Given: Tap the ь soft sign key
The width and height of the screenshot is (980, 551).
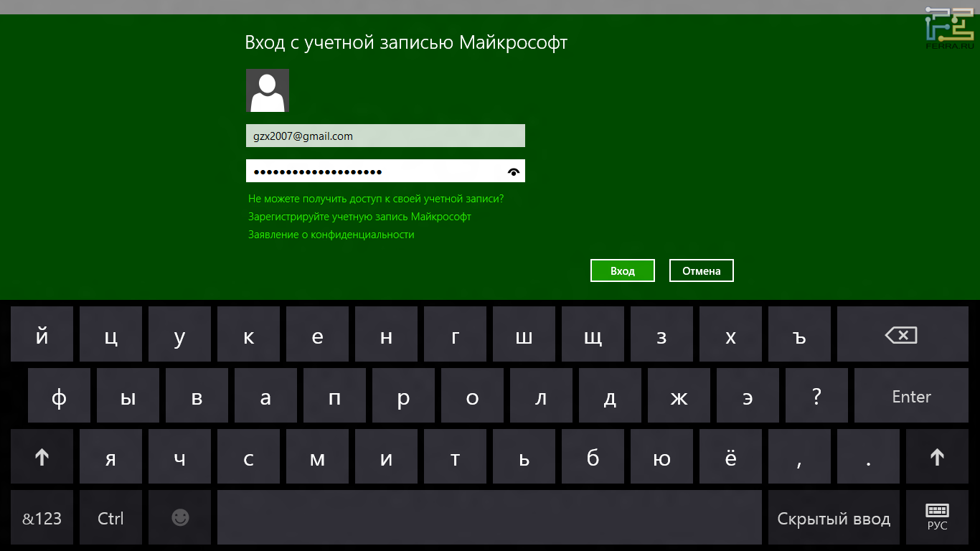Looking at the screenshot, I should [x=524, y=457].
